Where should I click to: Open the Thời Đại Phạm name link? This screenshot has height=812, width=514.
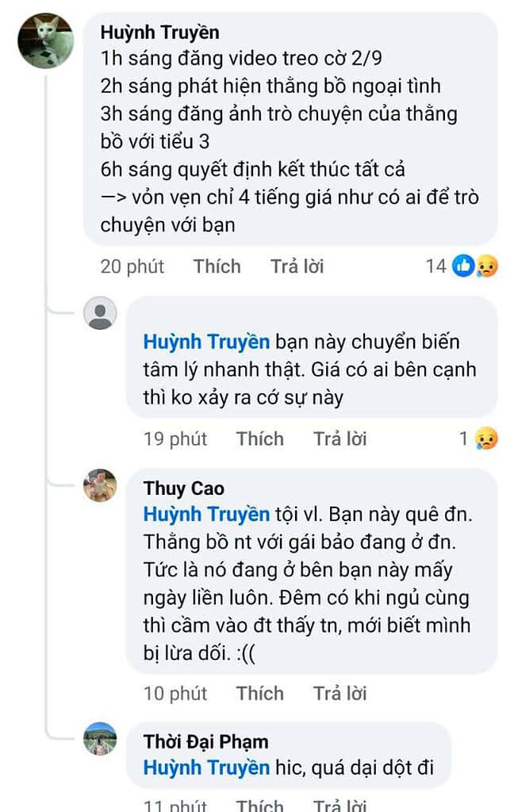(x=205, y=742)
